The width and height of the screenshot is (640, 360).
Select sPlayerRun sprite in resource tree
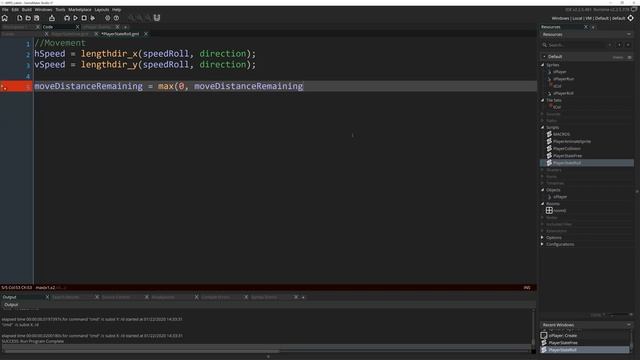coord(563,79)
